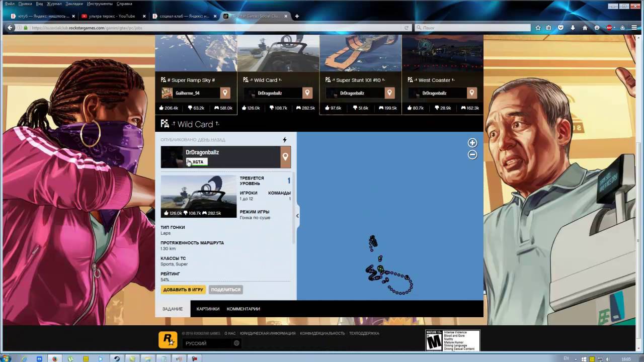Show bookmarks list icon
This screenshot has height=362, width=644.
point(549,28)
